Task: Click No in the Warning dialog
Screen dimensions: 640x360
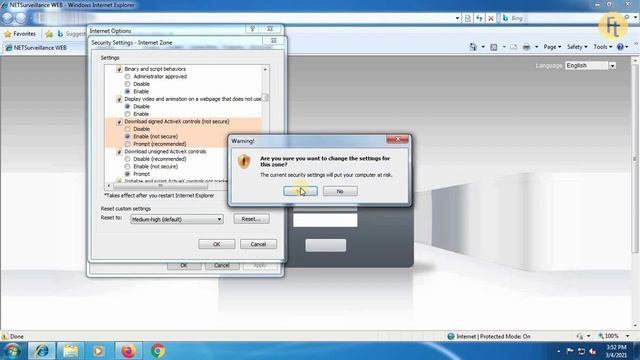Action: [x=340, y=191]
